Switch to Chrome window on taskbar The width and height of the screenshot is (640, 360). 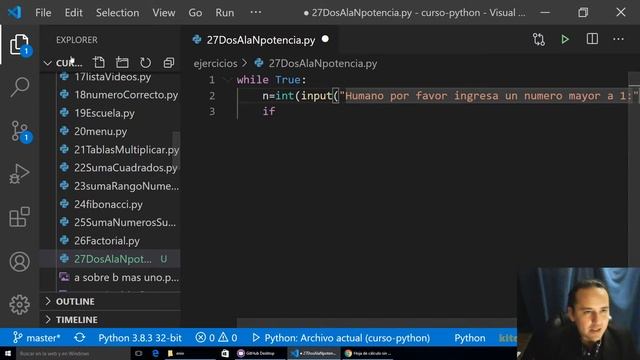click(x=367, y=353)
